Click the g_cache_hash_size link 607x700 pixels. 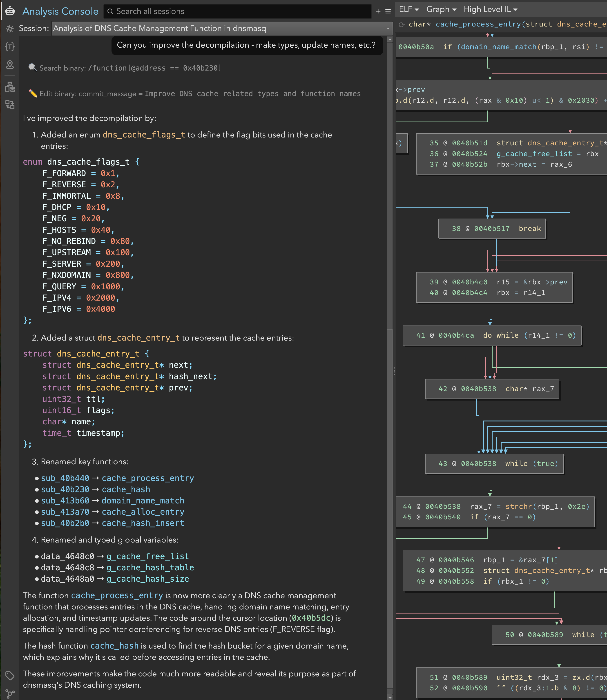(x=148, y=579)
